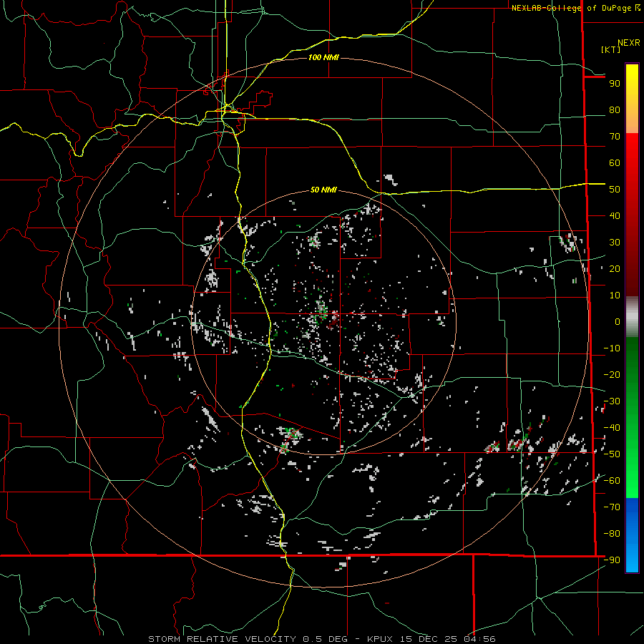Click the -80 value on the velocity scale
The image size is (644, 644).
612,534
